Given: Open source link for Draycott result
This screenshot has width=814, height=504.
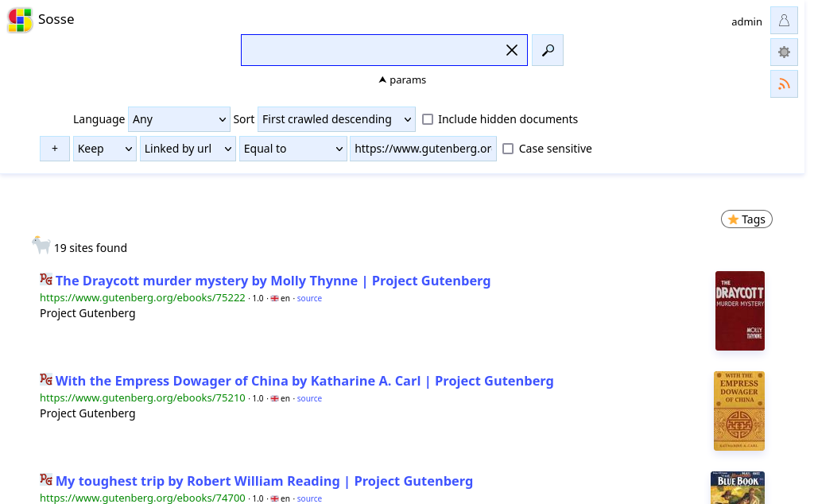Looking at the screenshot, I should (309, 298).
